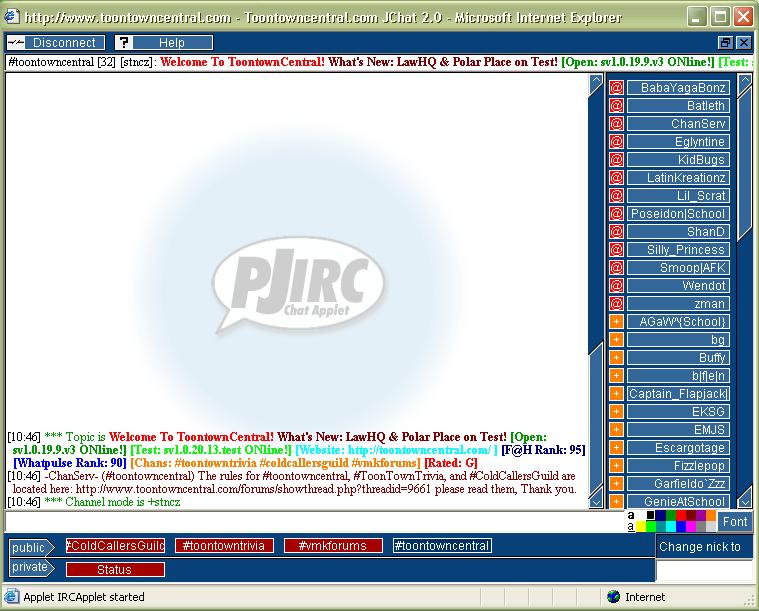Open the Font button
759x611 pixels.
tap(735, 521)
